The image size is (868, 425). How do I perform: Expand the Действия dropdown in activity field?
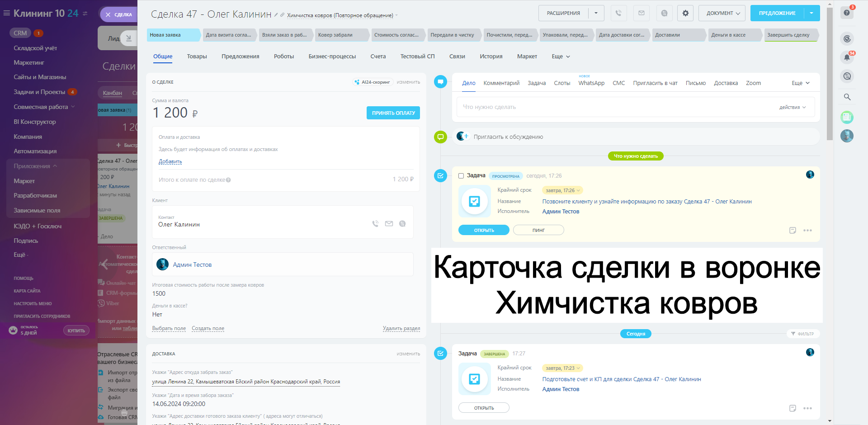pyautogui.click(x=792, y=107)
